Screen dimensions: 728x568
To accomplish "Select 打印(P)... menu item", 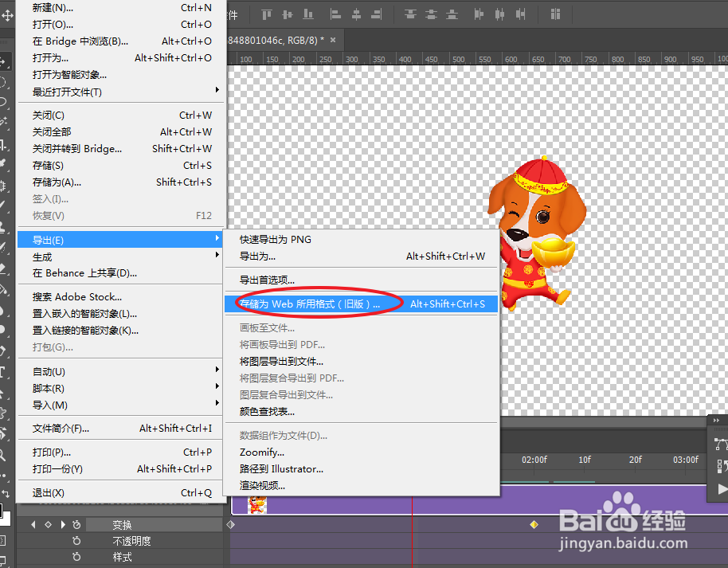I will (121, 452).
